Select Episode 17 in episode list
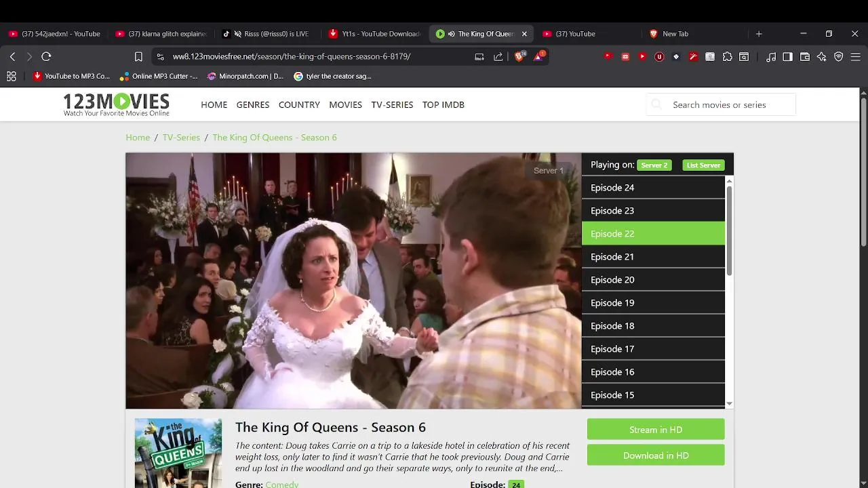 tap(653, 349)
